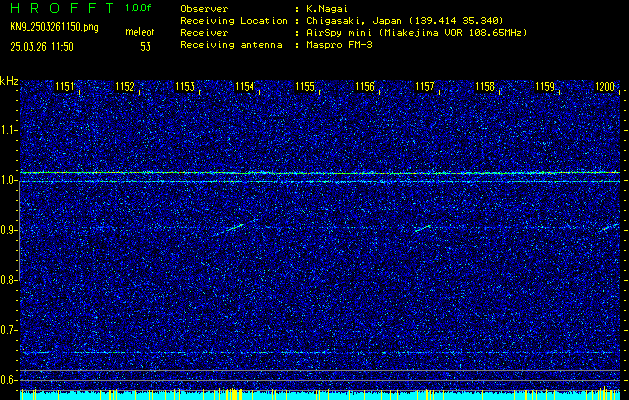Click the version label 1.00f
The height and width of the screenshot is (400, 629).
138,8
